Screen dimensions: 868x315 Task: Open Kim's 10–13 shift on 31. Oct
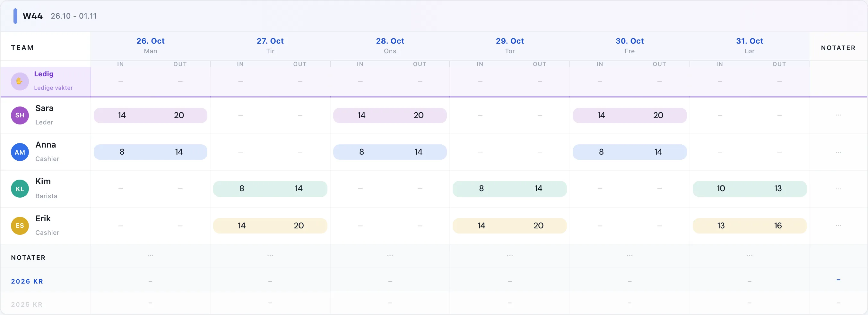tap(750, 189)
